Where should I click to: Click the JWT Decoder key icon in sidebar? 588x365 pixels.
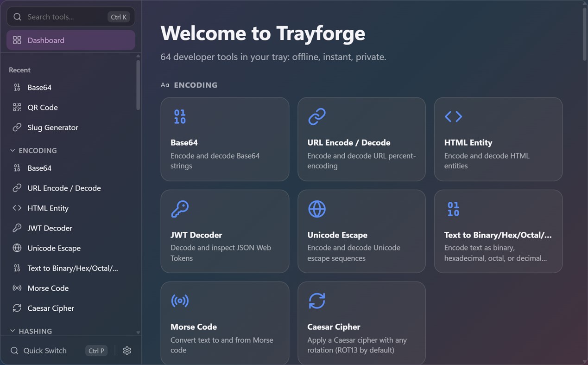pos(17,228)
